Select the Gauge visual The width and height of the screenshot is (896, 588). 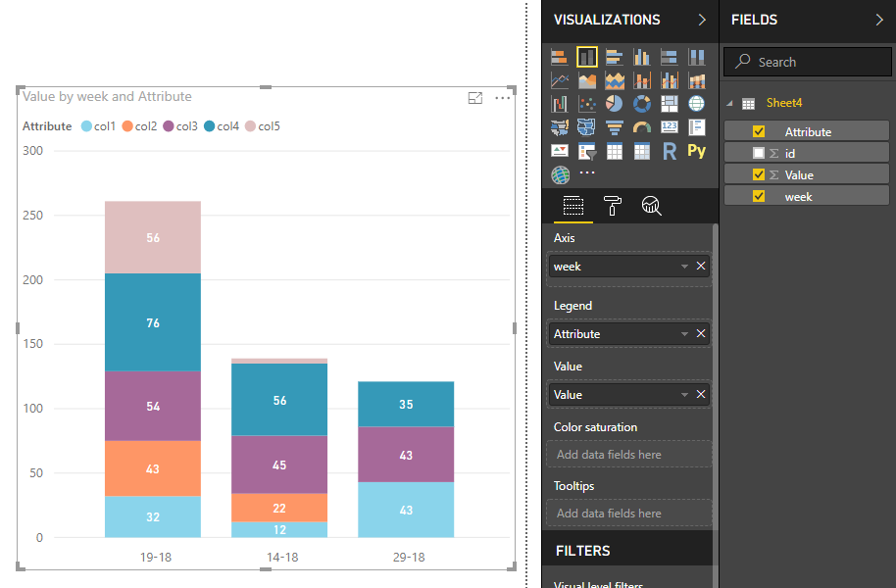tap(642, 127)
